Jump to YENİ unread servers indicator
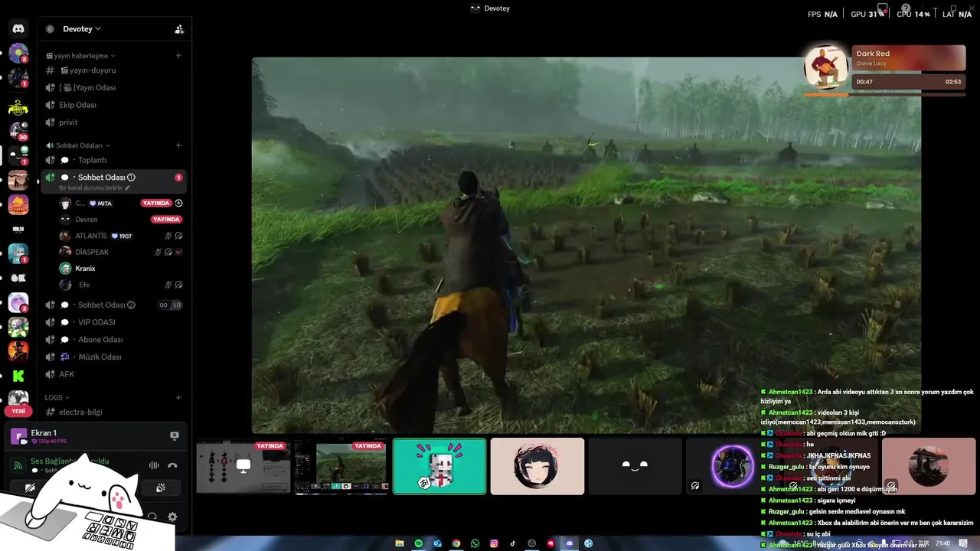The height and width of the screenshot is (551, 980). tap(18, 411)
